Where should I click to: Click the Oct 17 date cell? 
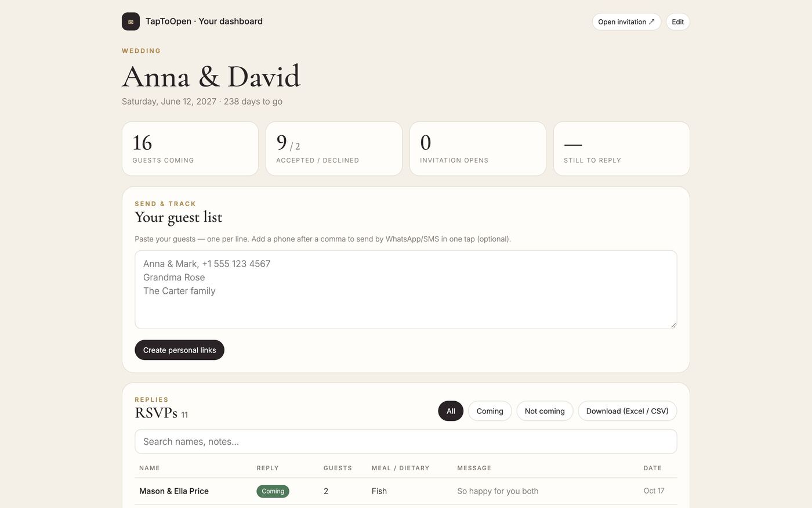click(654, 491)
